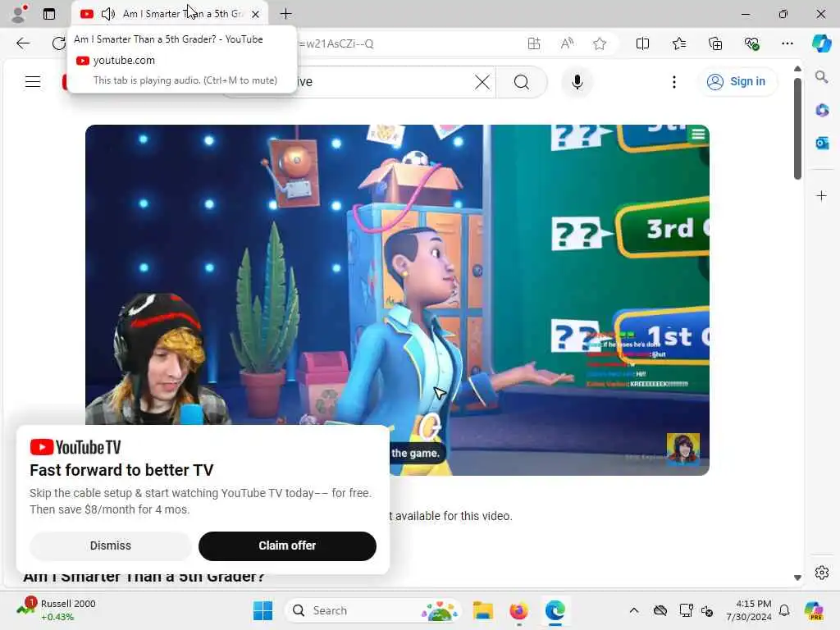Open the Outlook sidebar icon

(x=822, y=143)
